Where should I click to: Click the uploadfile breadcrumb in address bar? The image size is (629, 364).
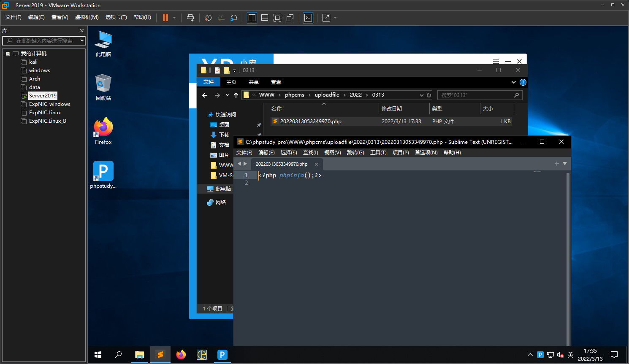pyautogui.click(x=327, y=95)
